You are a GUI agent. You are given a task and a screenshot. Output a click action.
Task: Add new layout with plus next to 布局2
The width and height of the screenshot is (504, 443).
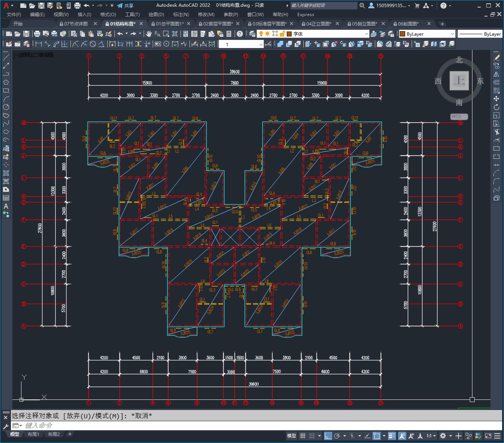[70, 434]
